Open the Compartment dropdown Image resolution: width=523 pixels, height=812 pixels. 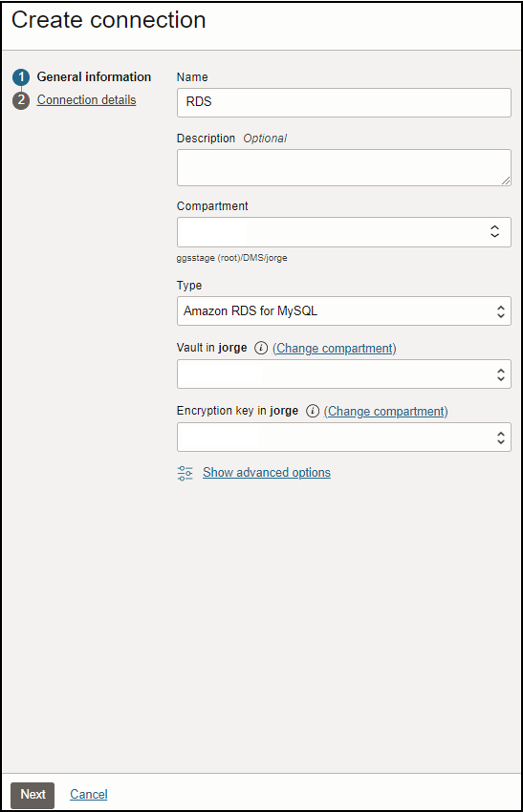click(x=343, y=232)
